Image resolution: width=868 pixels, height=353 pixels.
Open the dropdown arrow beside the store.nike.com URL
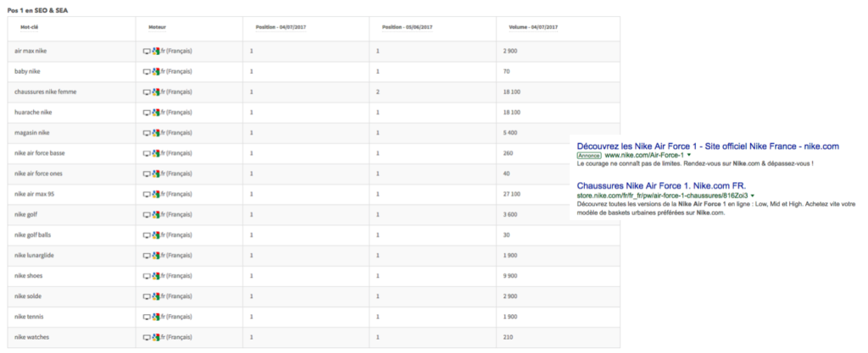point(753,196)
